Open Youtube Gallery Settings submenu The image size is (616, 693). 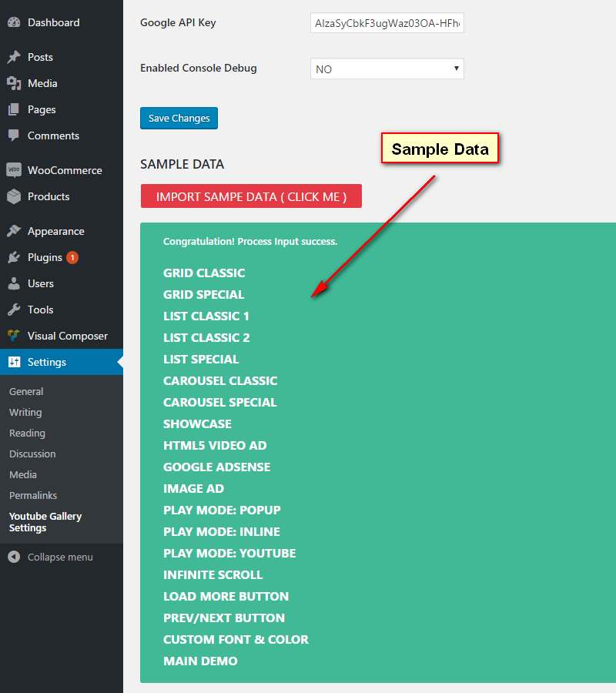pos(45,522)
